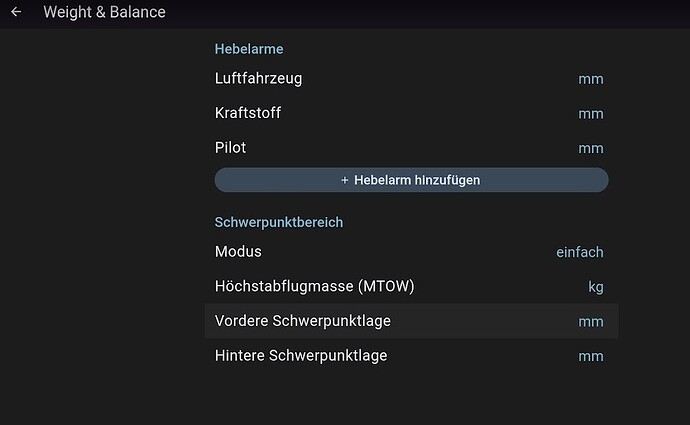The height and width of the screenshot is (425, 690).
Task: Edit the MTOW kg value
Action: point(595,288)
